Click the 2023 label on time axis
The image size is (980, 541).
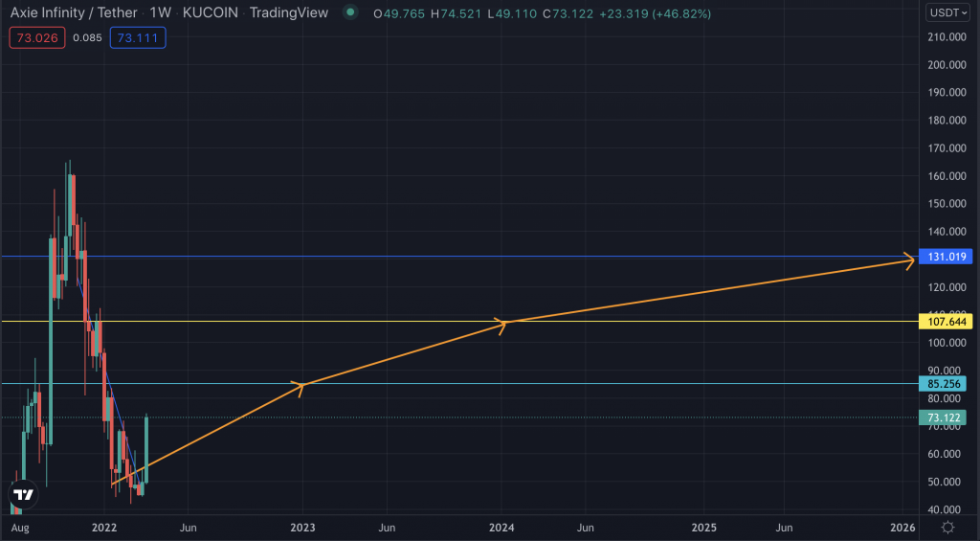coord(302,528)
